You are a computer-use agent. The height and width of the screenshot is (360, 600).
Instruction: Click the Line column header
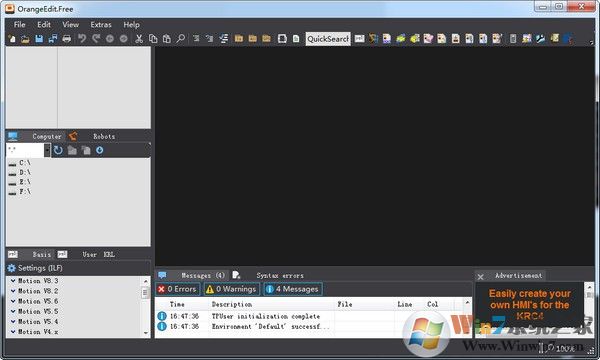[x=404, y=305]
